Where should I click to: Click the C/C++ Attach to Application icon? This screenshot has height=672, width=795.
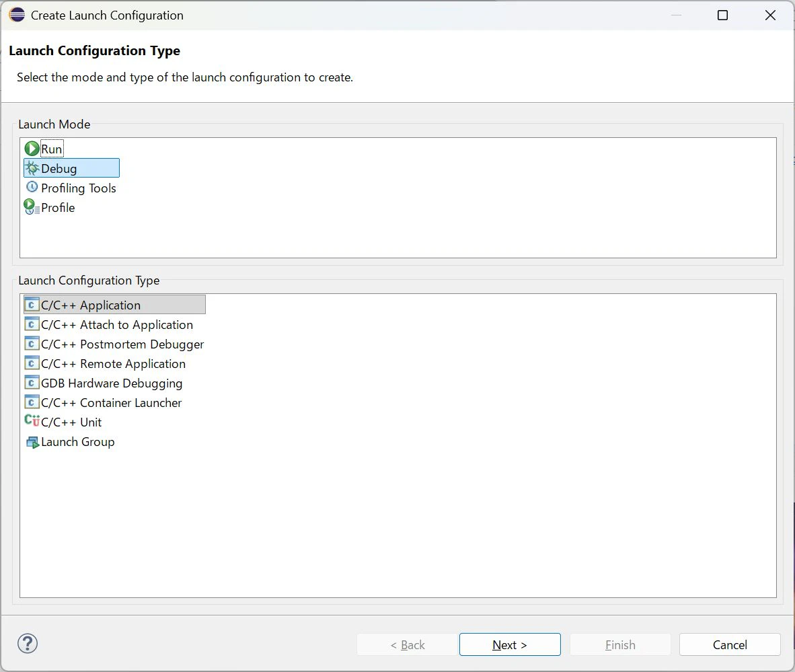pos(32,324)
